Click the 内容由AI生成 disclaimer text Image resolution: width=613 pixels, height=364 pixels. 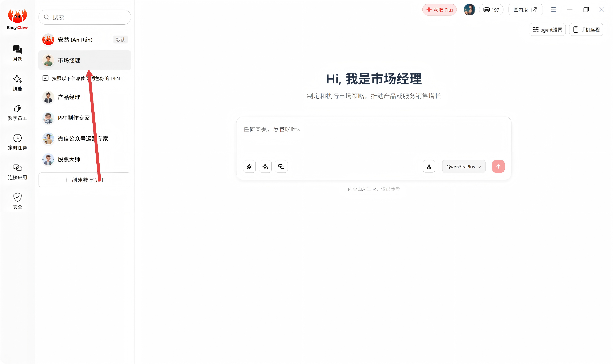click(374, 189)
